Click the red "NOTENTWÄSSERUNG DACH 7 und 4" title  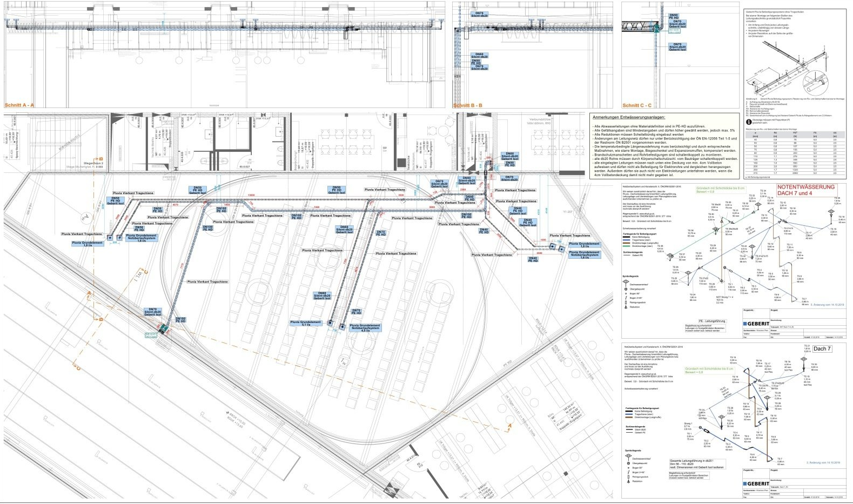click(806, 190)
